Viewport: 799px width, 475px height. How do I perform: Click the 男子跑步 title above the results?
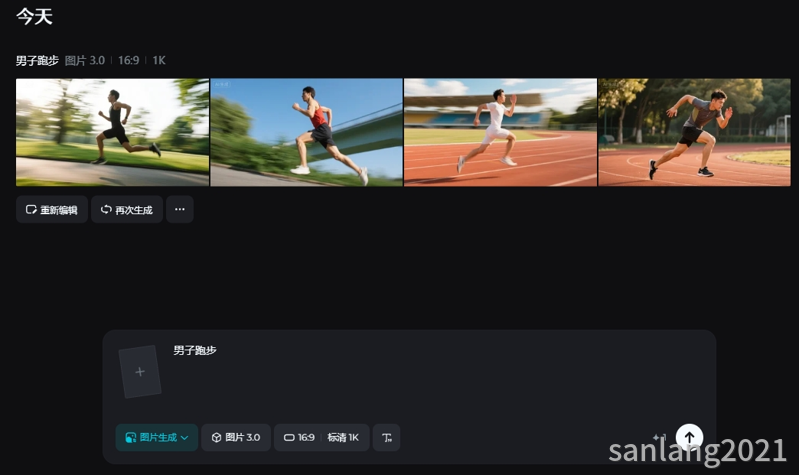[x=37, y=61]
